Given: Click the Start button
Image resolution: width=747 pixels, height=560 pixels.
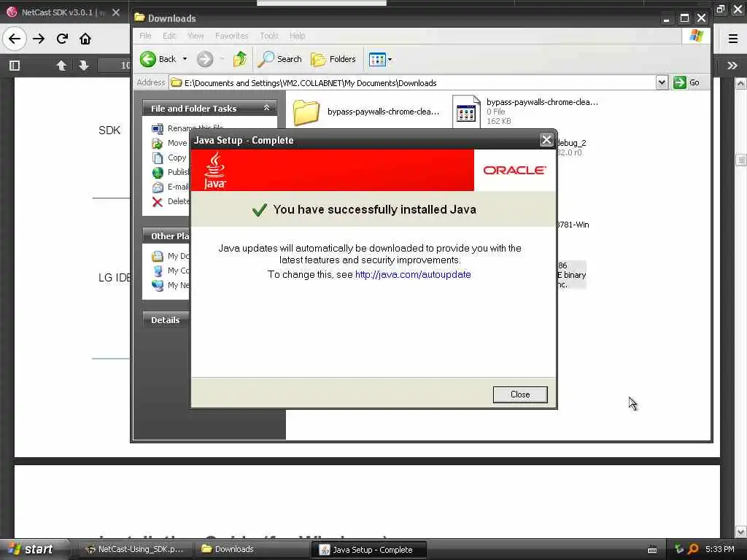Looking at the screenshot, I should [30, 549].
